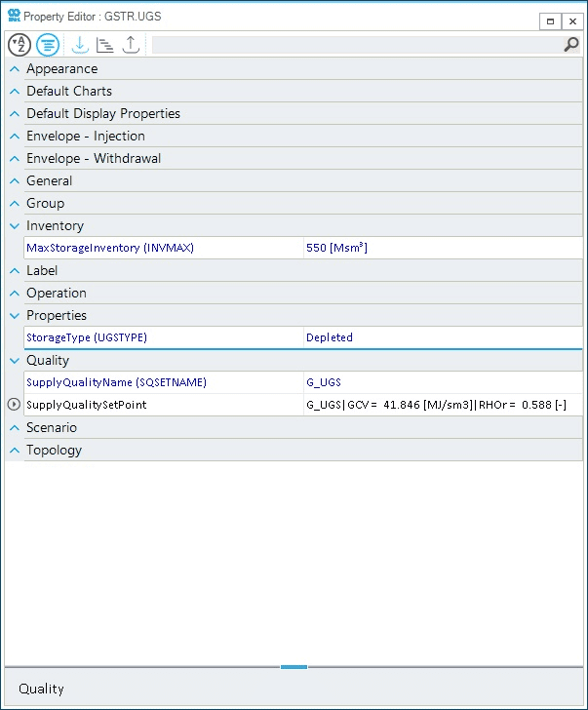Select the SupplyQualitySetPoint label
Screen dimensions: 588x710
pos(87,405)
